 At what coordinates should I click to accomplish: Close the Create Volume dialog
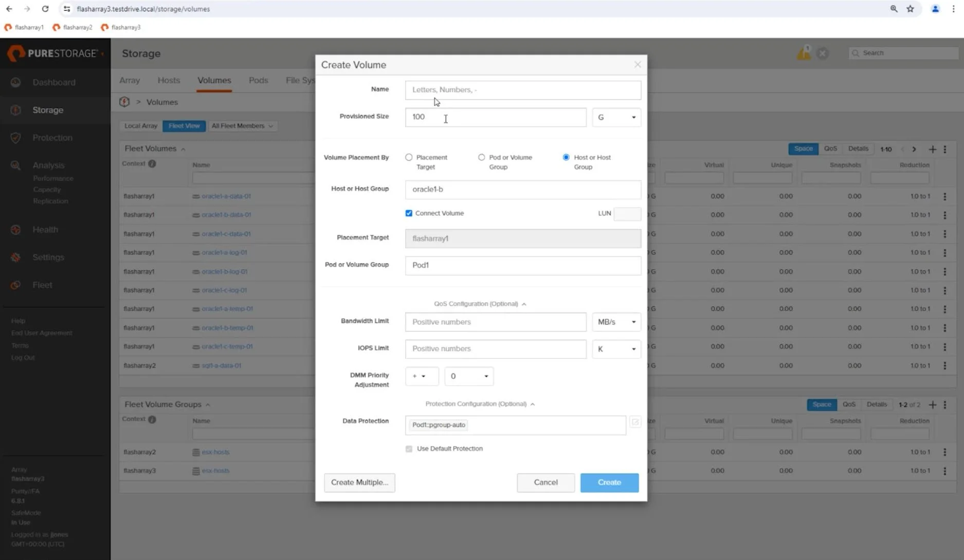(638, 65)
